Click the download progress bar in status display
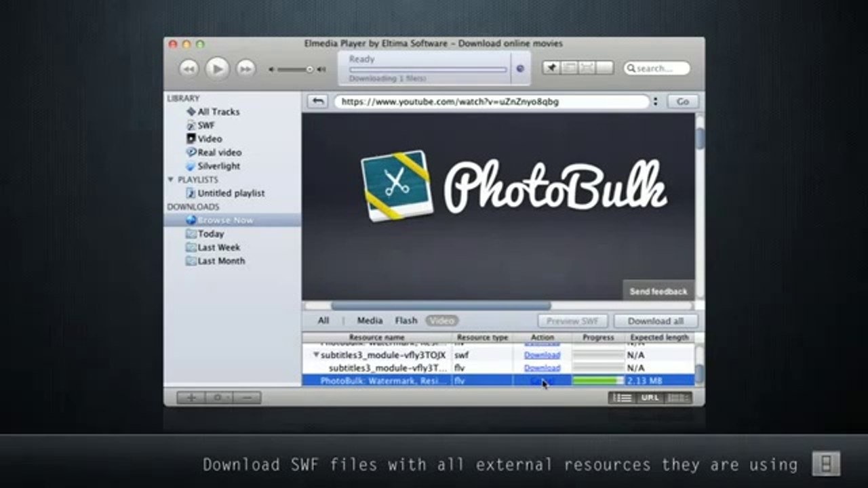Viewport: 868px width, 488px height. [427, 69]
